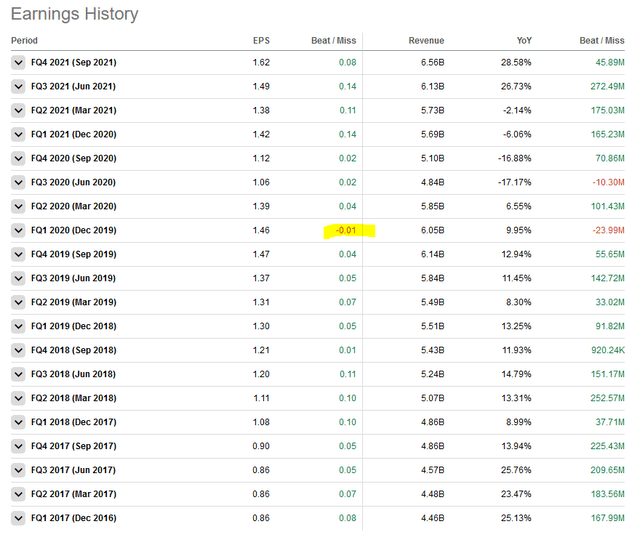Click the FQ2 2020 (Mar 2020) period label
Screen dimensions: 640x540
tap(74, 207)
